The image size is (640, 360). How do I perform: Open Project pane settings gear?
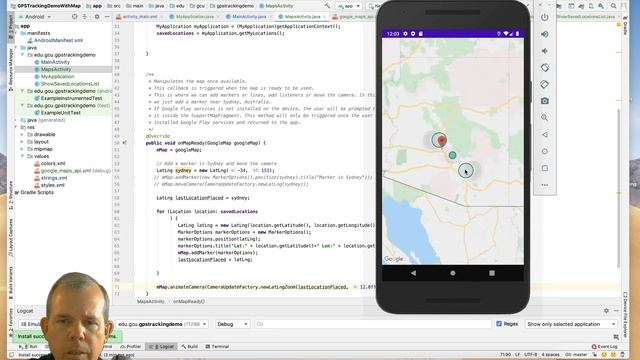[97, 17]
